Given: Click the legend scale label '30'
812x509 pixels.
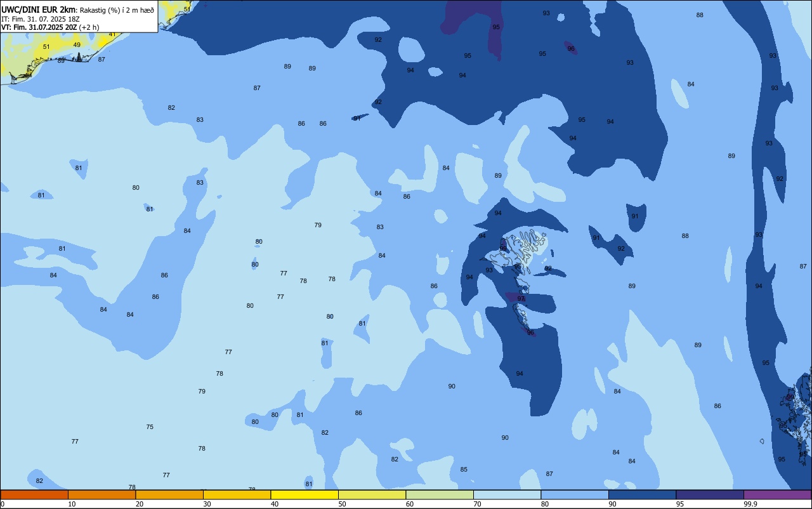Looking at the screenshot, I should click(x=207, y=504).
